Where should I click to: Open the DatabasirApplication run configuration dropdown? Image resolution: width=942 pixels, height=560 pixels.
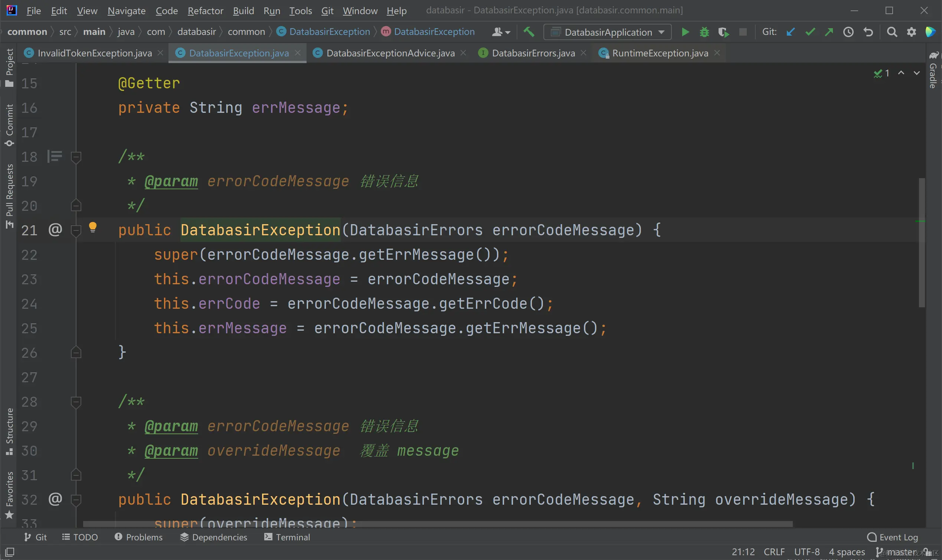pyautogui.click(x=607, y=32)
